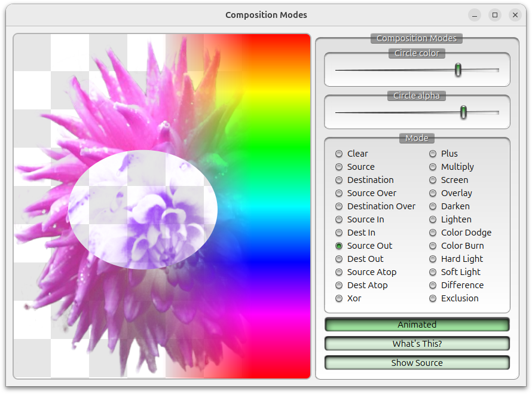Screen dimensions: 532x394
Task: Enable the Lighten mode
Action: click(x=432, y=219)
